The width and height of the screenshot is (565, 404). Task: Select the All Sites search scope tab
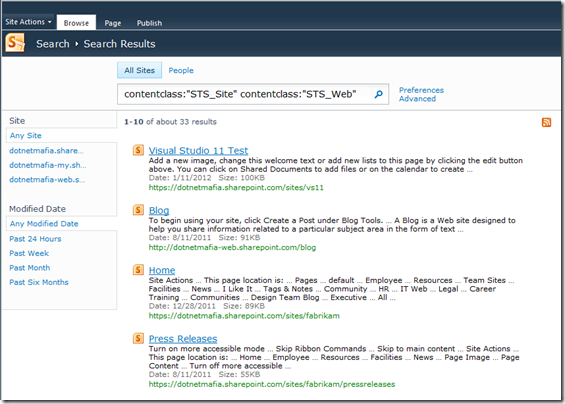pyautogui.click(x=139, y=70)
